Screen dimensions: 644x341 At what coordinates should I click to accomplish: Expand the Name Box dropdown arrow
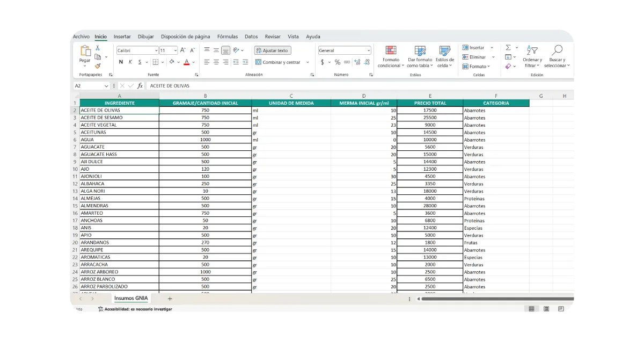point(106,86)
